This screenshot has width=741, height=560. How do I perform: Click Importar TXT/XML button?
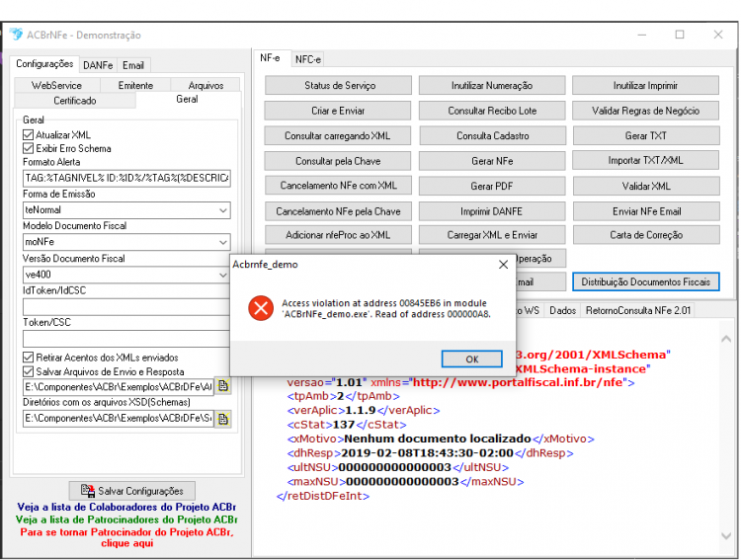coord(646,160)
